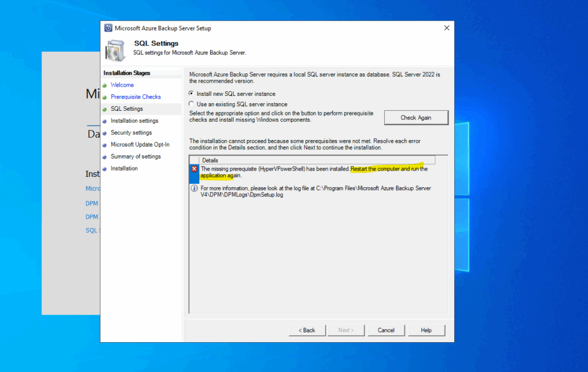Open Help for the setup wizard
Viewport: 588px width, 372px height.
pos(427,330)
